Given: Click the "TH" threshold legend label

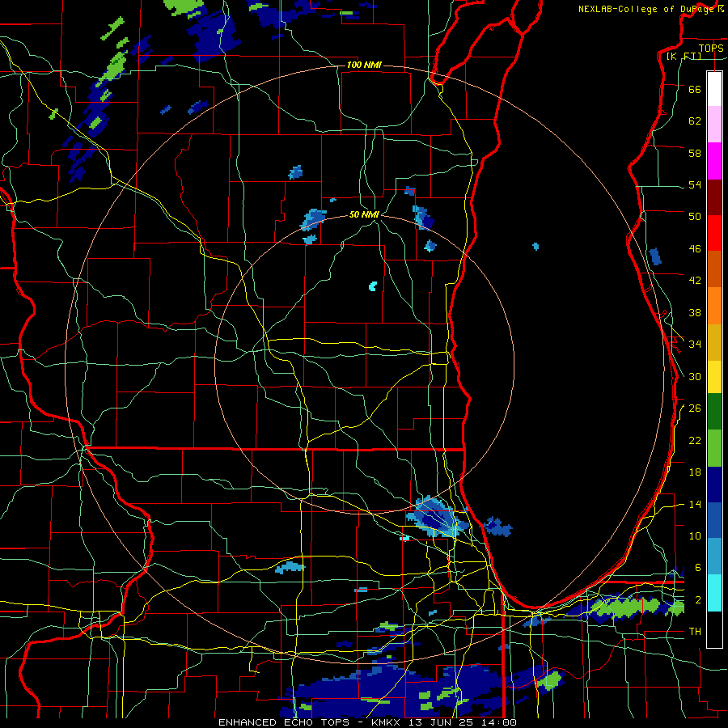Looking at the screenshot, I should pos(695,632).
